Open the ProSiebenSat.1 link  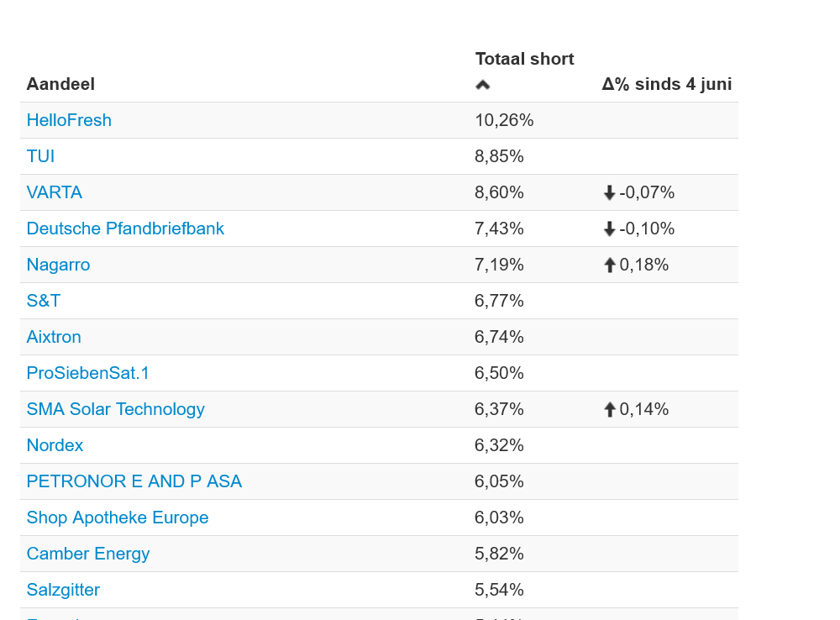tap(87, 373)
